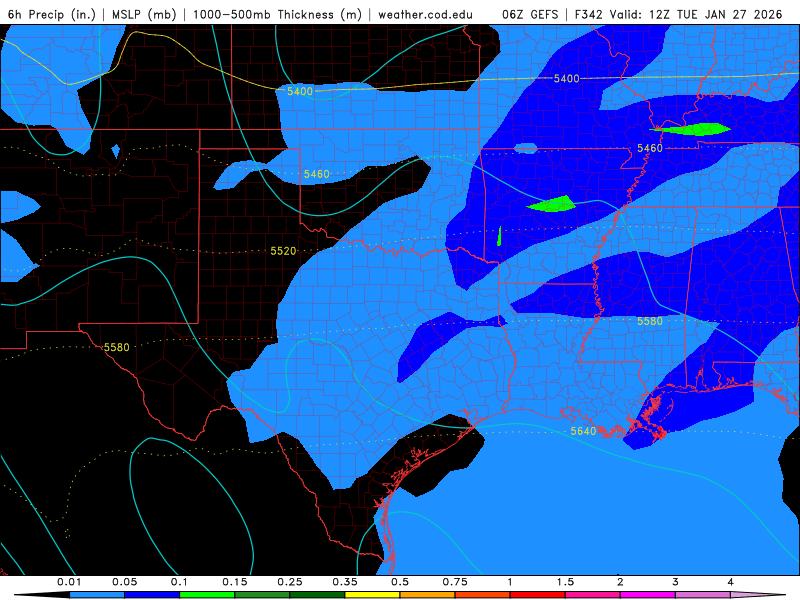Click the western 5400 thickness label
Viewport: 800px width, 600px height.
tap(299, 91)
